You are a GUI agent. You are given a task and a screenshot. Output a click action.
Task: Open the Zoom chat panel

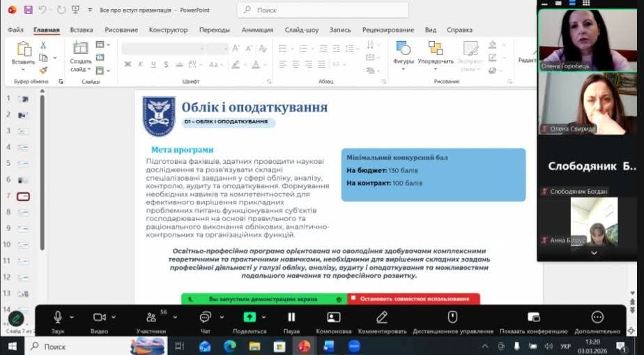click(205, 317)
